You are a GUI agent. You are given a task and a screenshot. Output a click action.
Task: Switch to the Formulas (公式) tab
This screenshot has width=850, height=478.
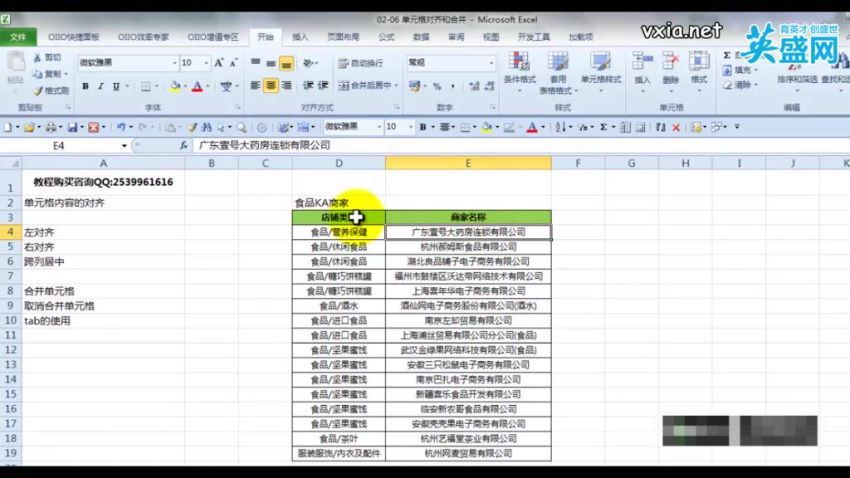point(386,37)
